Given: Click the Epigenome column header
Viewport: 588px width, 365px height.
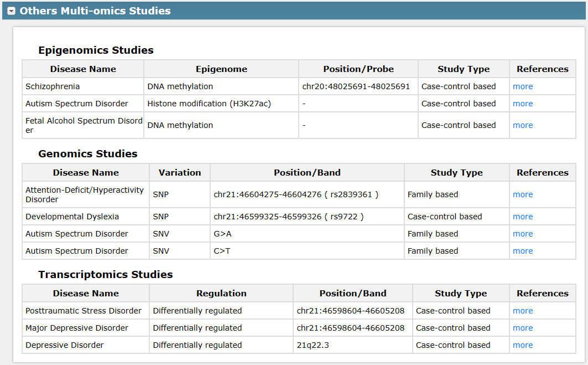Looking at the screenshot, I should coord(221,69).
